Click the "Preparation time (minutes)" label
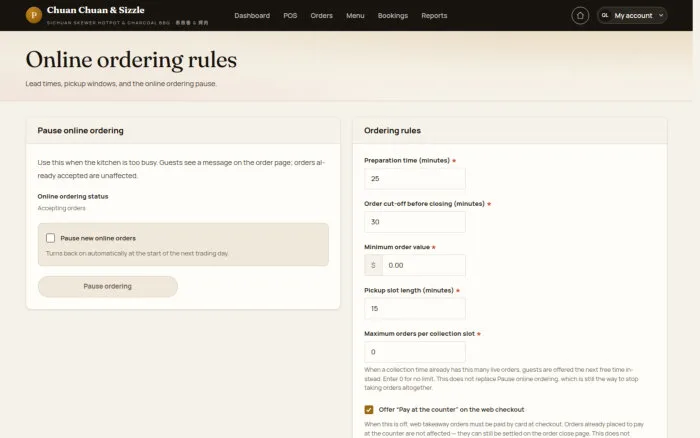Image resolution: width=700 pixels, height=438 pixels. click(407, 160)
